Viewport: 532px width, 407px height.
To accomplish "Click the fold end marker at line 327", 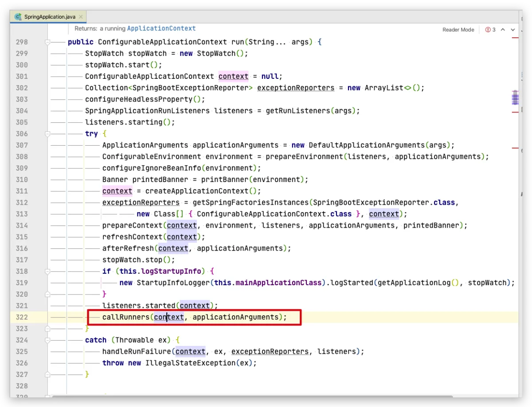I will (x=47, y=374).
